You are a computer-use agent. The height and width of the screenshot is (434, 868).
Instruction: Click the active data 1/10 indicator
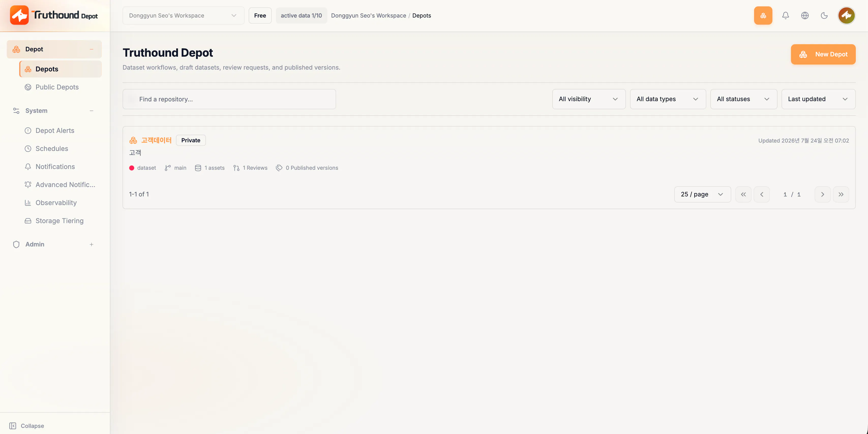(301, 15)
